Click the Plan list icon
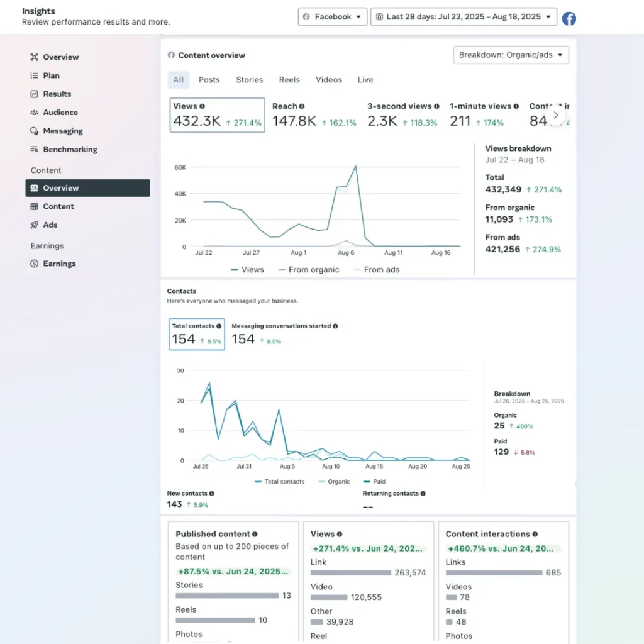 [34, 75]
